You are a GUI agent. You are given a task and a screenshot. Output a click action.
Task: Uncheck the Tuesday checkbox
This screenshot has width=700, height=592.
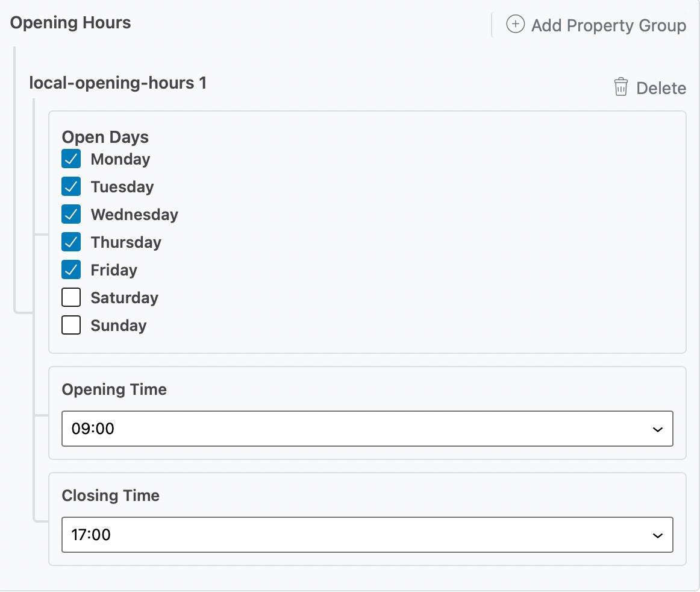click(71, 186)
